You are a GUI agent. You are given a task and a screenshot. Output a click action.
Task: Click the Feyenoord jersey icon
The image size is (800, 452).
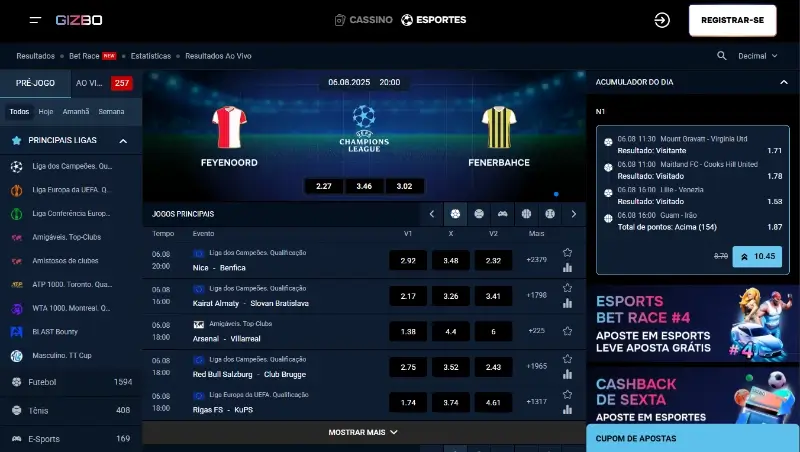[x=229, y=127]
